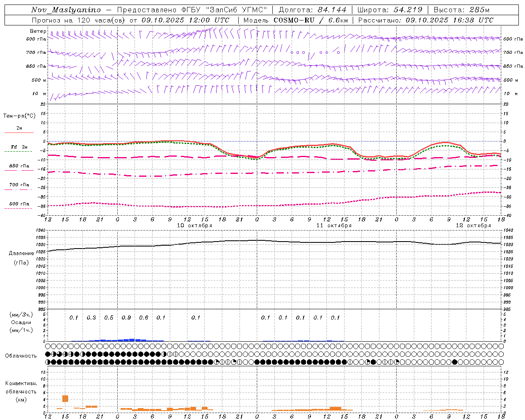Click the 'Давление' pressure panel label
The width and height of the screenshot is (525, 420).
click(21, 253)
